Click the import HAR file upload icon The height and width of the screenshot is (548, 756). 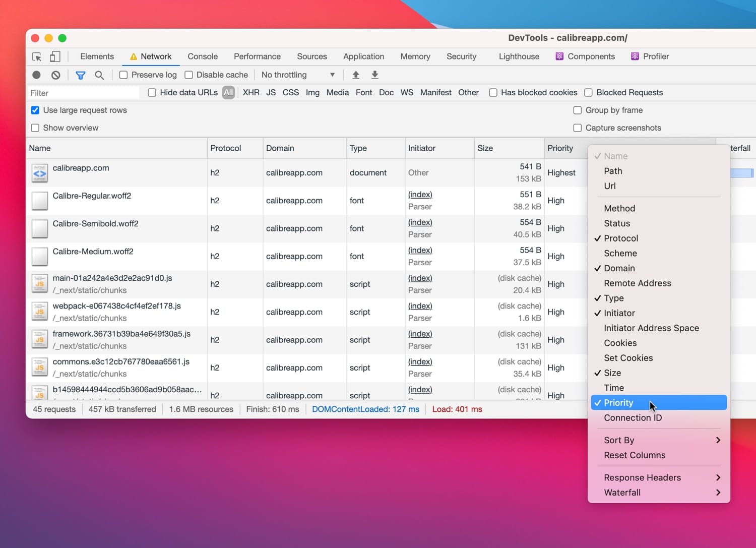coord(356,75)
